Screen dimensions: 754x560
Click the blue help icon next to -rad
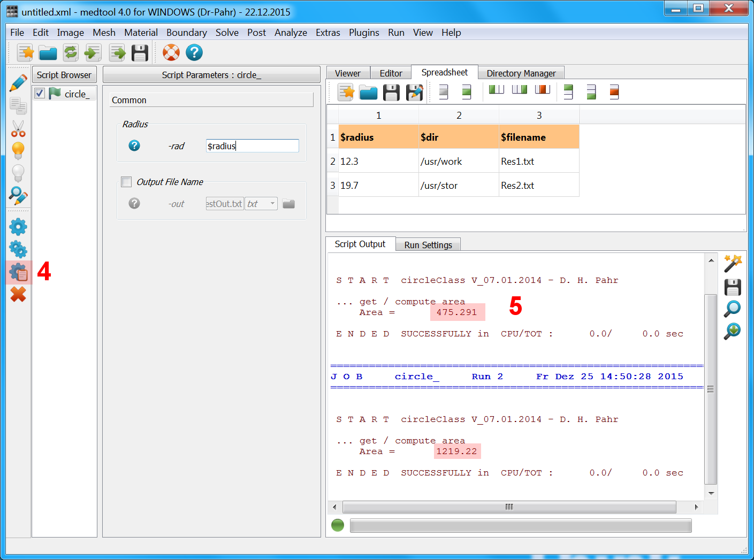click(x=134, y=145)
